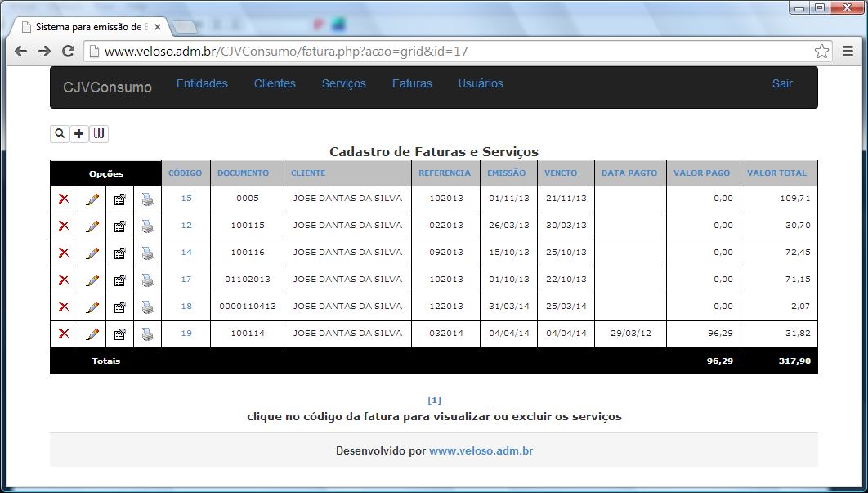Delete invoice 18 with red X

pyautogui.click(x=65, y=307)
